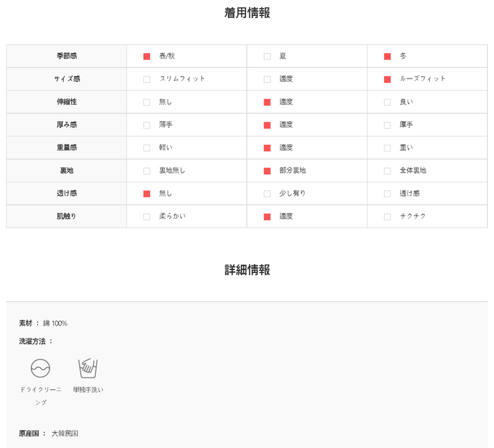Image resolution: width=494 pixels, height=448 pixels.
Task: Toggle 適度 checkbox in 厚み感 row
Action: pos(267,125)
